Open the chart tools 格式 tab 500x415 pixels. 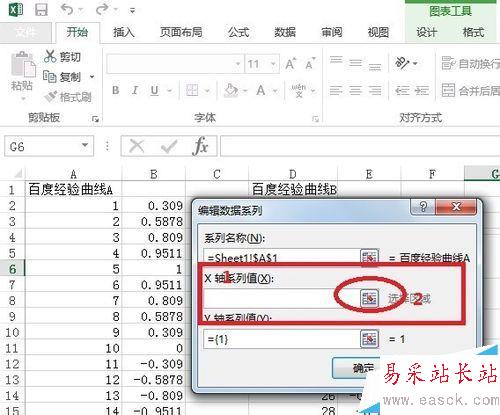click(473, 32)
